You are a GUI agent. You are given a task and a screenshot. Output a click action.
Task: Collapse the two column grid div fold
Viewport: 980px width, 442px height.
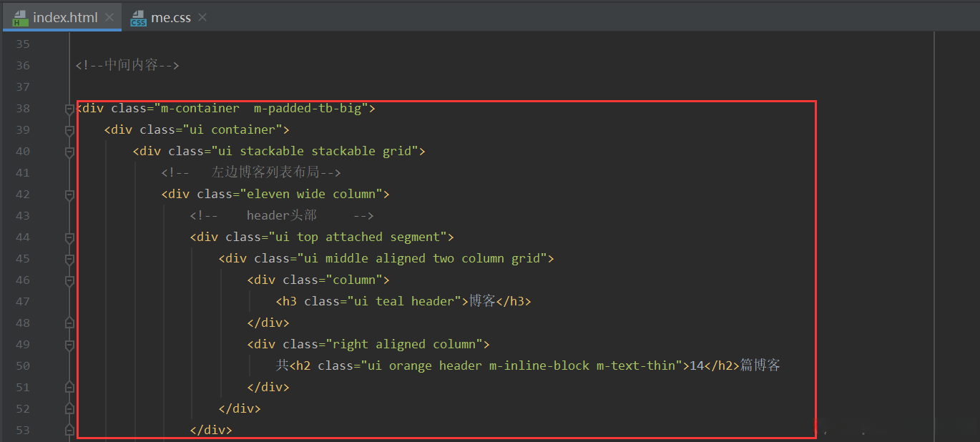tap(69, 259)
